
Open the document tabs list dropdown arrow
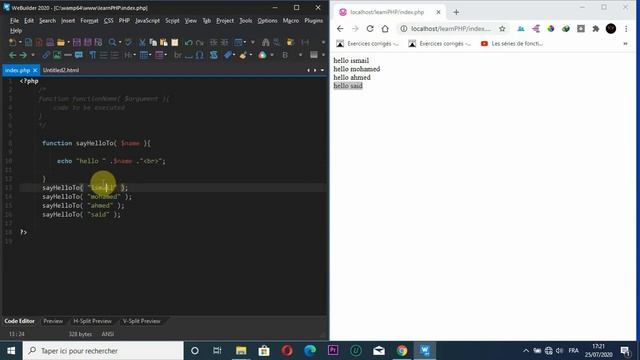point(322,70)
